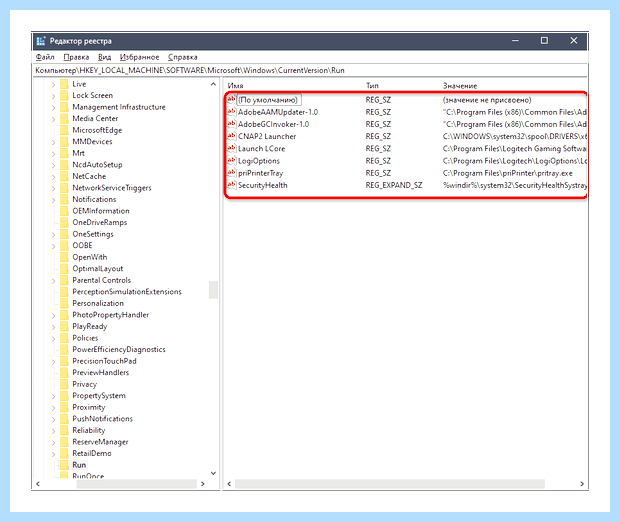Click the REG_EXPAND_SZ type cell
This screenshot has height=522, width=620.
[394, 185]
